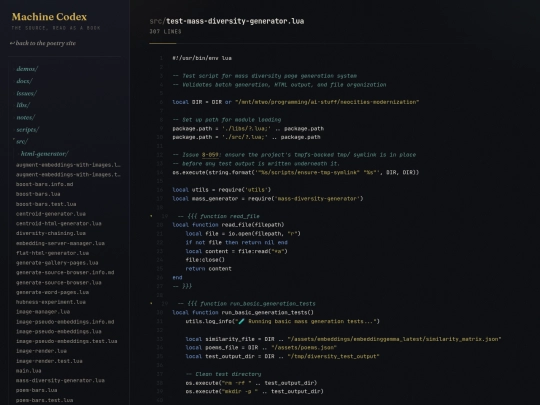The image size is (540, 405).
Task: Open generate-word-pages.lua
Action: tap(52, 292)
